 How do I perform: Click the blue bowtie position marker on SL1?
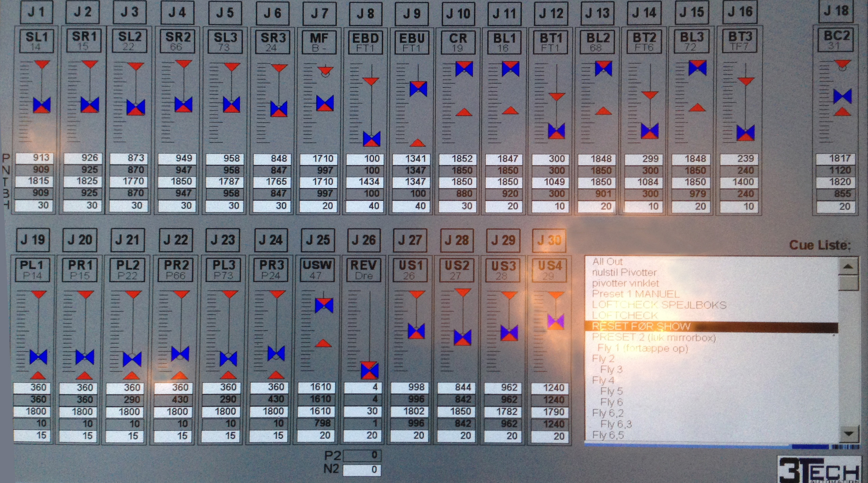coord(42,105)
